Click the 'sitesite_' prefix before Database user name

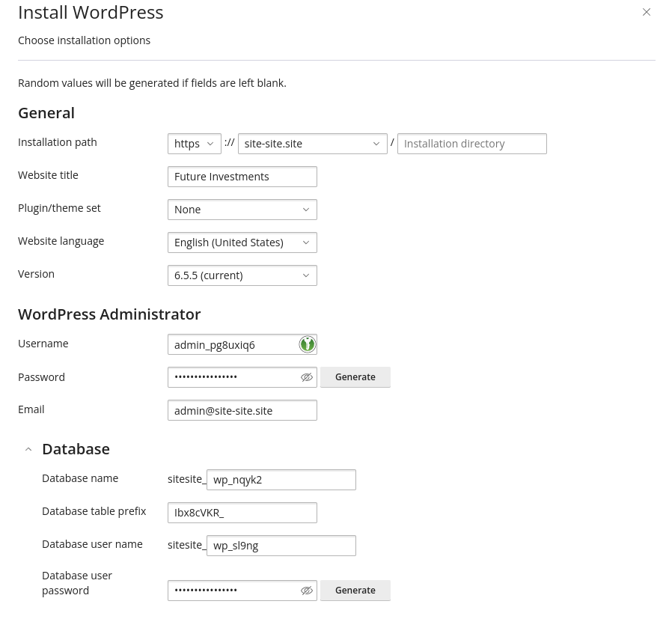coord(187,545)
